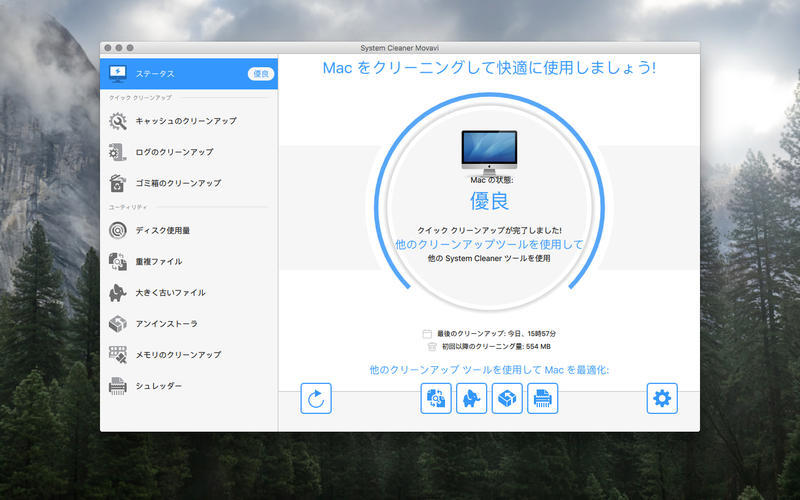The width and height of the screenshot is (800, 500).
Task: Click the cache cleanup gear icon
Action: point(118,121)
